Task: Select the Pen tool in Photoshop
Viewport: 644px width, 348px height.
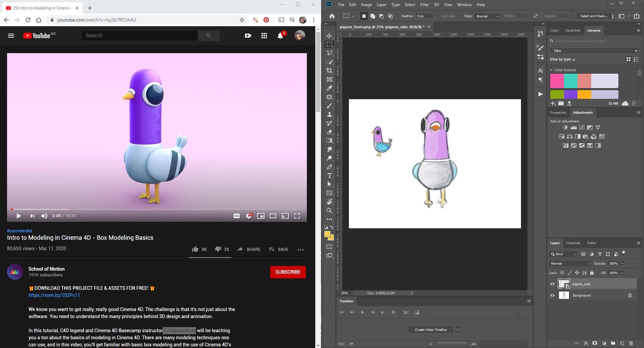Action: [x=329, y=167]
